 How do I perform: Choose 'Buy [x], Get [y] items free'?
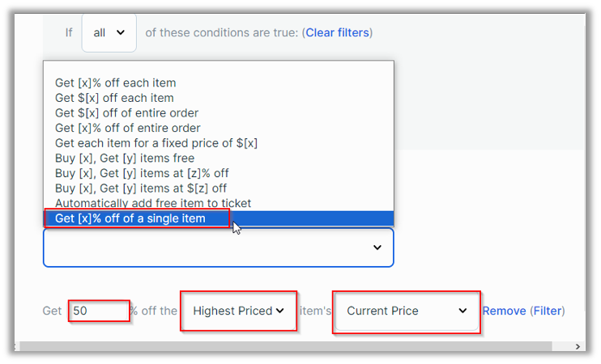pyautogui.click(x=125, y=159)
